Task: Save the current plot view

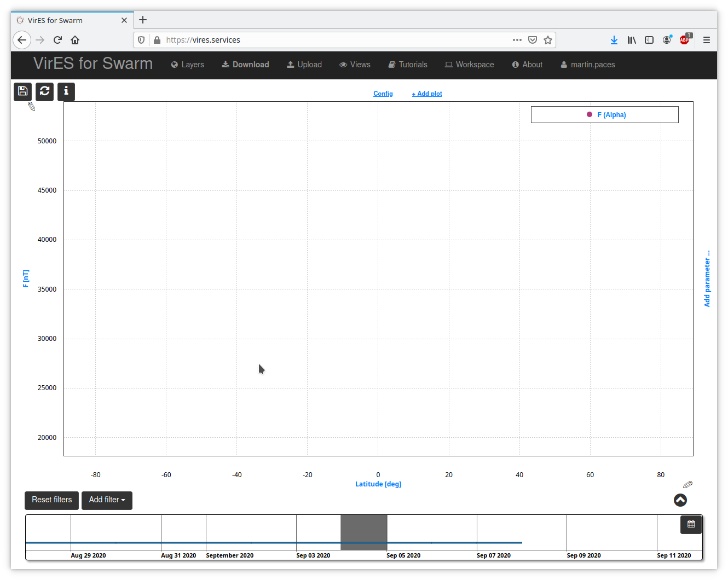Action: point(22,91)
